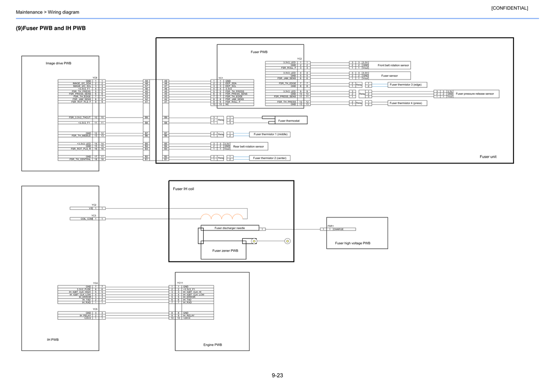Click the "Fuser IH coil" box title

[x=183, y=189]
